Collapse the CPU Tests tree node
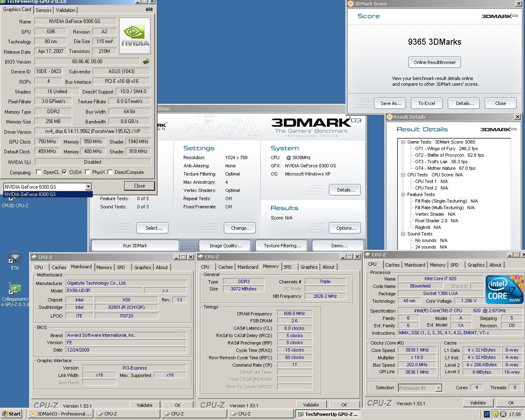The width and height of the screenshot is (525, 420). pyautogui.click(x=403, y=175)
